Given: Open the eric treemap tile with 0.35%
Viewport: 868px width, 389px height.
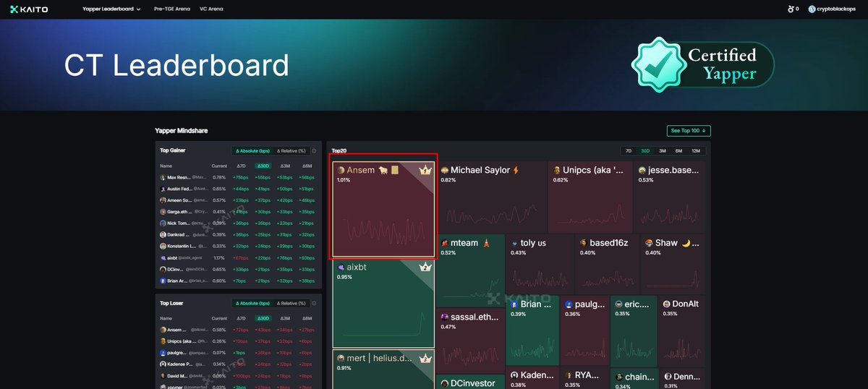Looking at the screenshot, I should pyautogui.click(x=634, y=332).
